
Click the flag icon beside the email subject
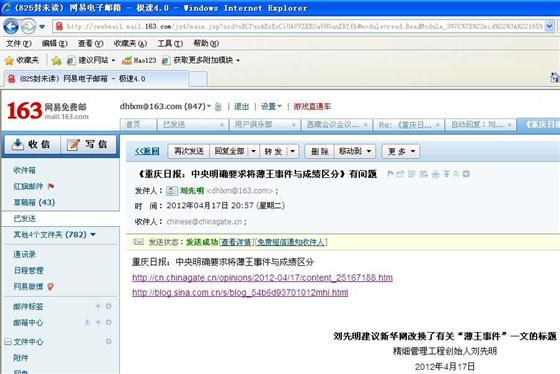point(391,174)
